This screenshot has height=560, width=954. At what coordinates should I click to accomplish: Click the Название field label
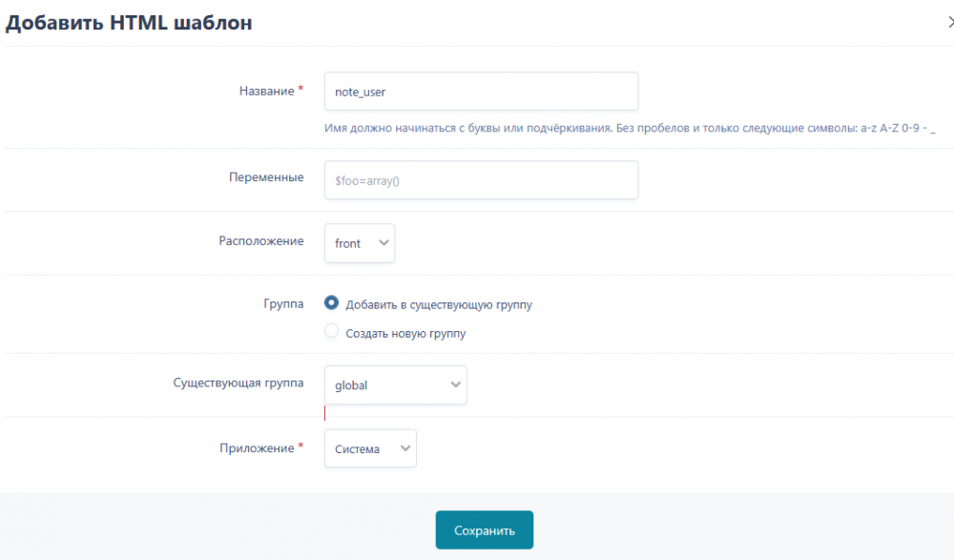[266, 92]
